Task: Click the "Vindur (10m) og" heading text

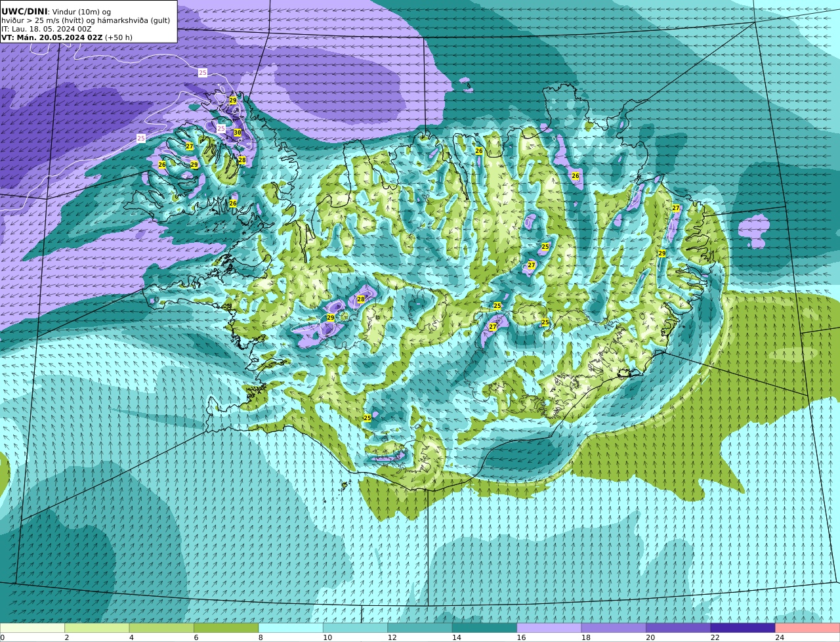Action: click(x=81, y=12)
